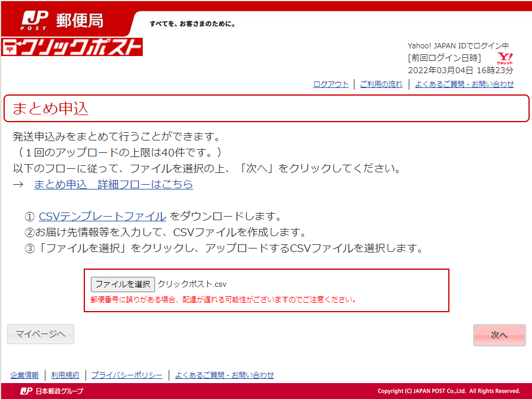Open the 企業情報 footer link
The image size is (532, 399).
coord(24,375)
